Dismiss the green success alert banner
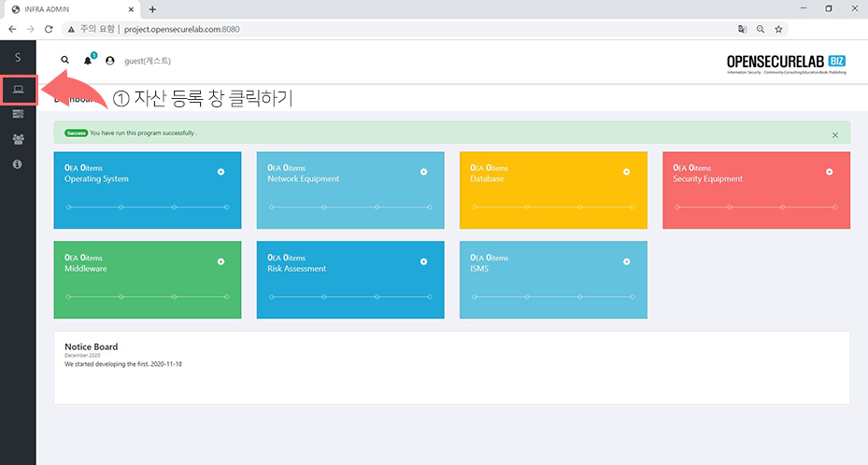Viewport: 868px width, 465px height. [x=835, y=134]
